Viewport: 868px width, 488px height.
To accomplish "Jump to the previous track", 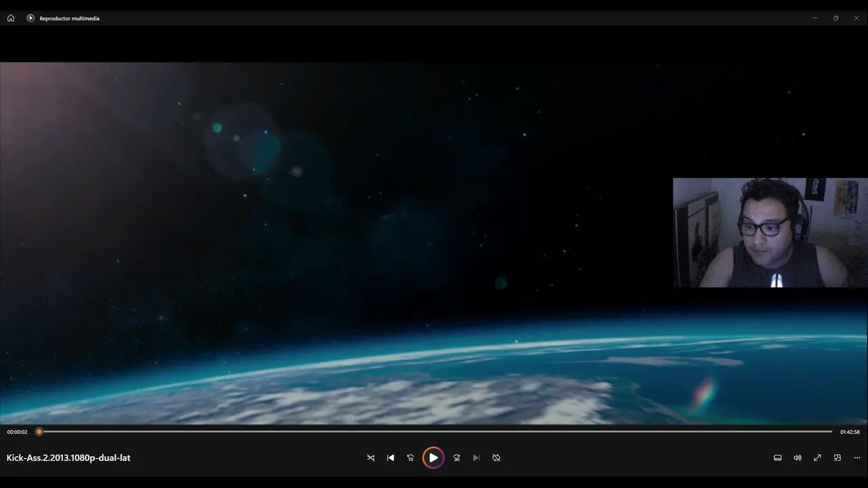I will point(391,457).
